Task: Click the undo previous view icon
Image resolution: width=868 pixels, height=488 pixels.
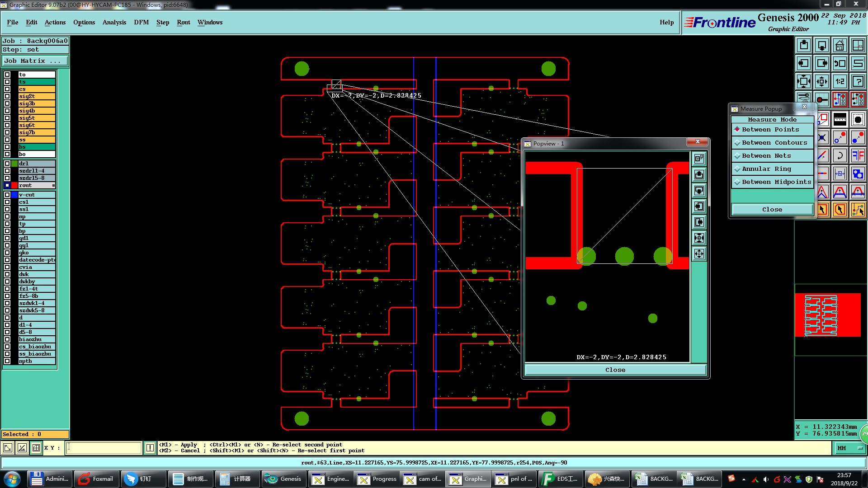Action: 840,64
